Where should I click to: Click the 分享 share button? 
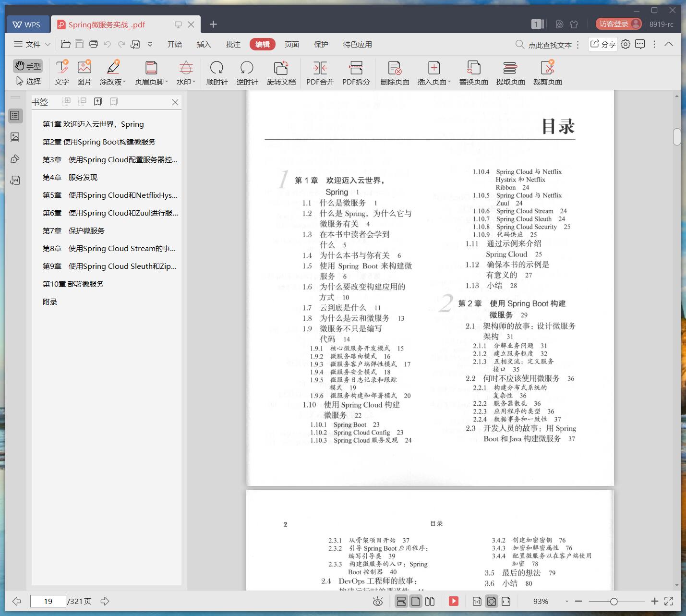[x=603, y=44]
